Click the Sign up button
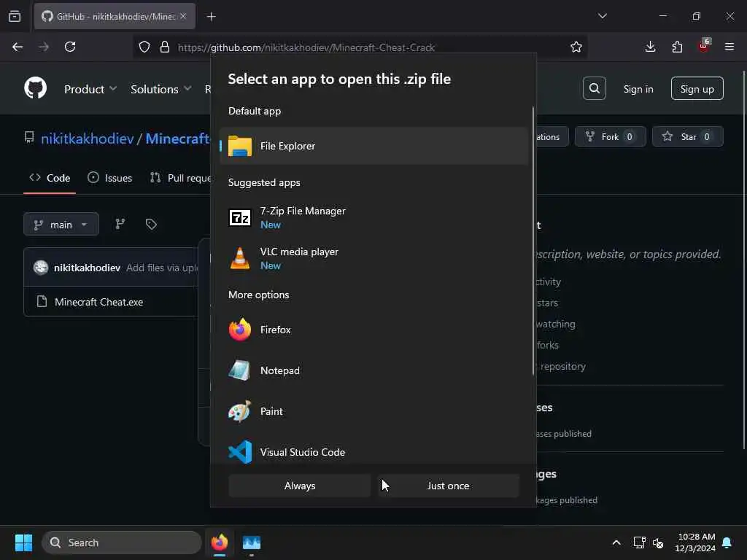The width and height of the screenshot is (747, 560). click(x=697, y=88)
